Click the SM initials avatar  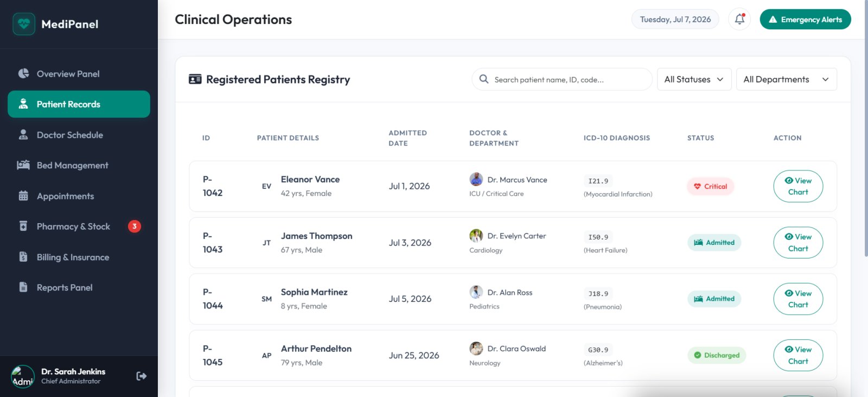tap(266, 299)
